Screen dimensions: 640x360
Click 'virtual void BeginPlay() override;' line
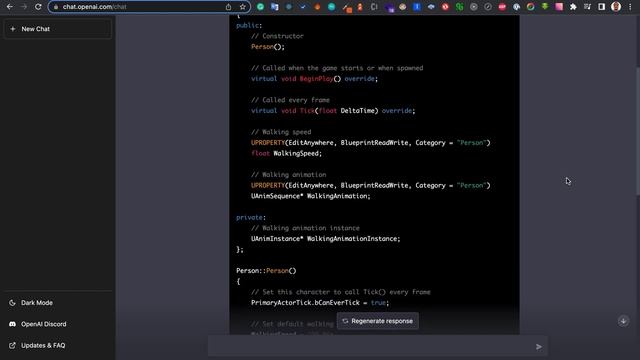(x=314, y=79)
